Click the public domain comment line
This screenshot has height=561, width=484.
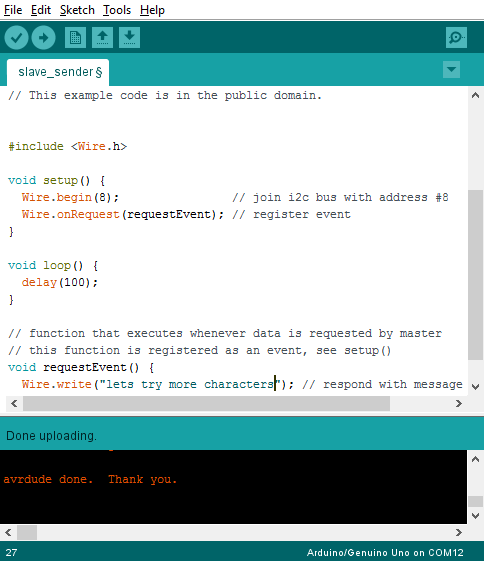click(165, 96)
